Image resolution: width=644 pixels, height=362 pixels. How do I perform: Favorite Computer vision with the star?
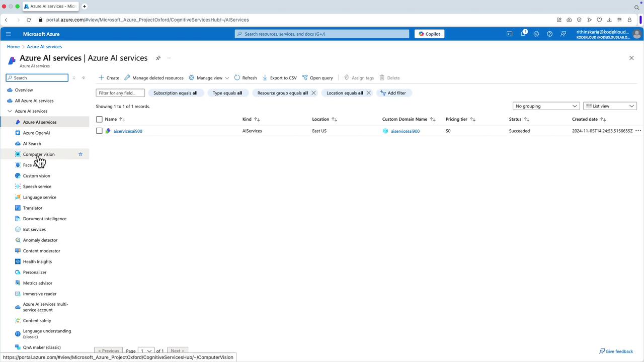click(80, 154)
